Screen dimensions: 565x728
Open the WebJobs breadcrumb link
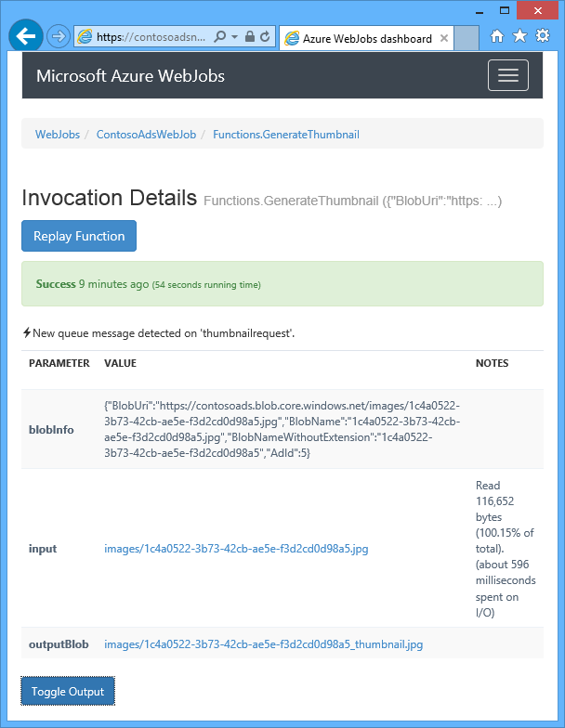click(58, 135)
